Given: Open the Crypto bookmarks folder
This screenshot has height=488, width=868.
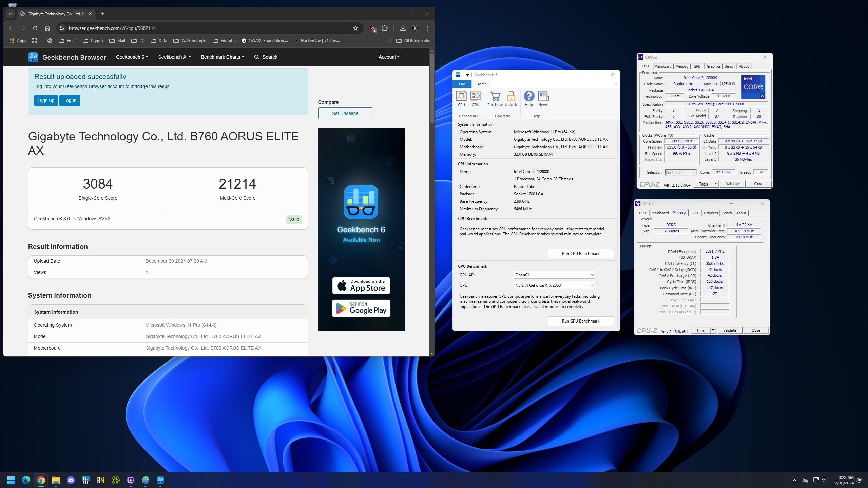Looking at the screenshot, I should [x=93, y=41].
